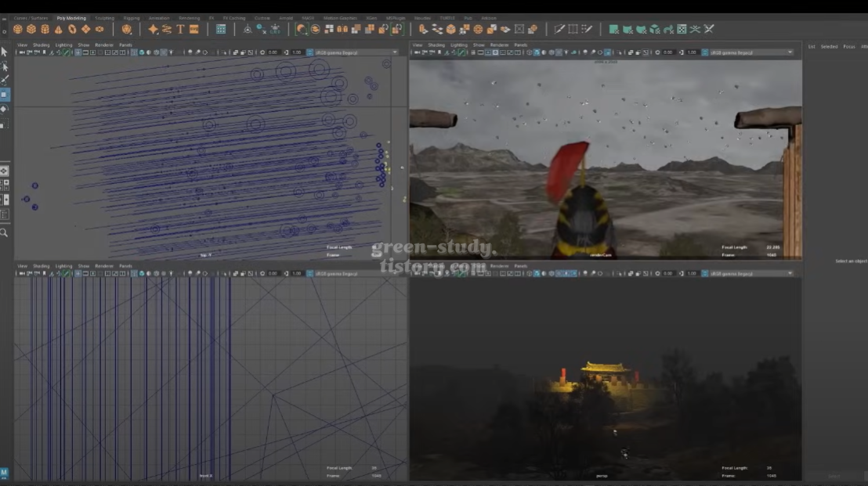Click the crossed-tools icon ending the shelf

click(x=709, y=29)
